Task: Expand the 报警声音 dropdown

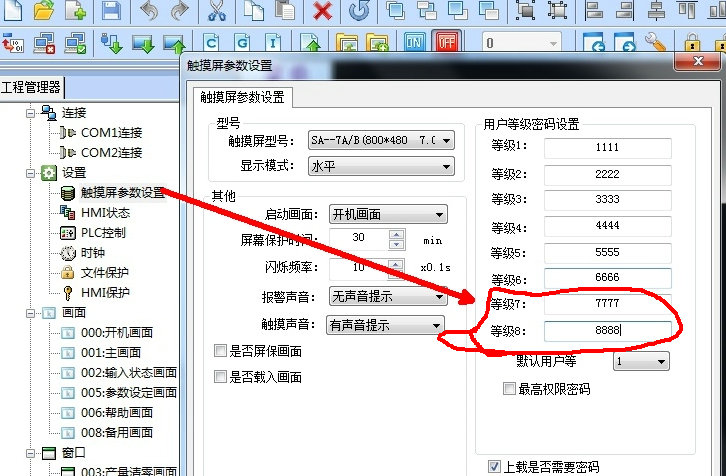Action: pyautogui.click(x=438, y=297)
